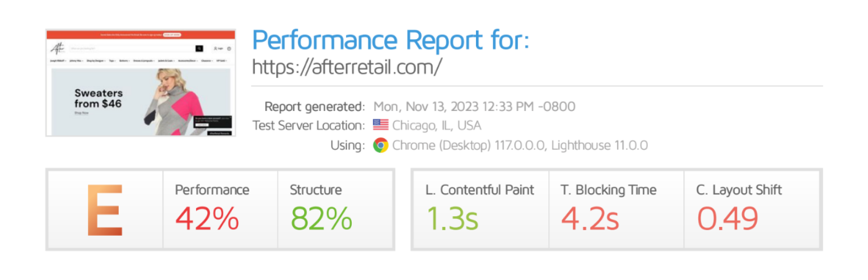Click the orange promo banner button
868x280 pixels.
(x=172, y=35)
